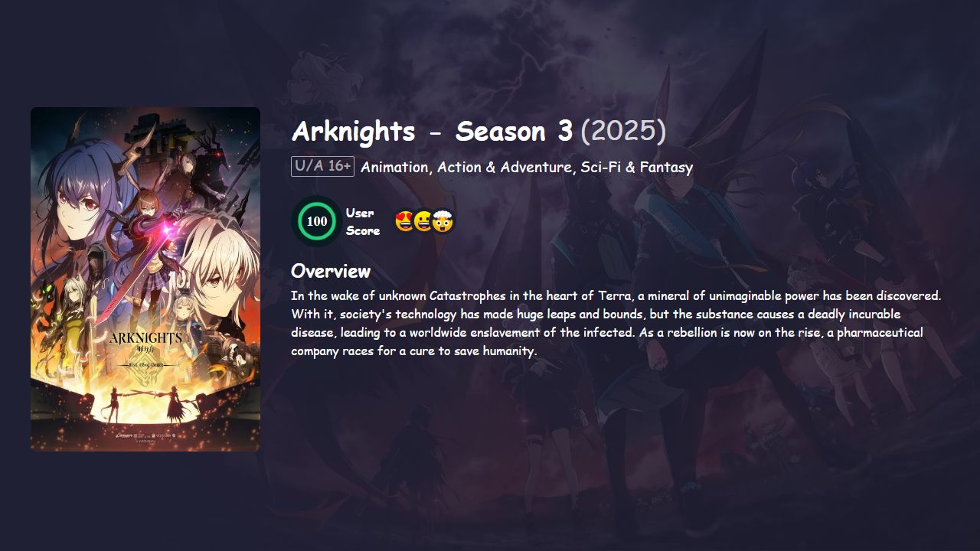Open the Animation genre link
980x551 pixels.
395,167
